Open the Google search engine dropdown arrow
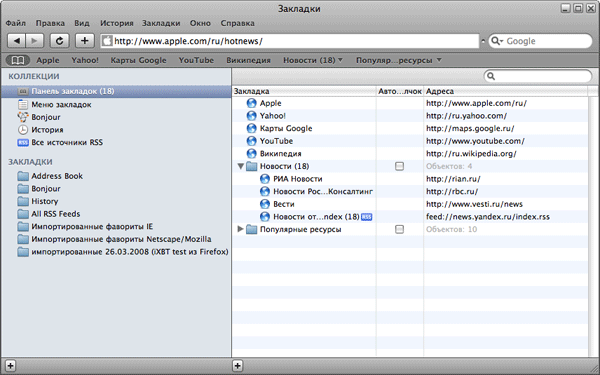The width and height of the screenshot is (600, 375). click(x=501, y=41)
